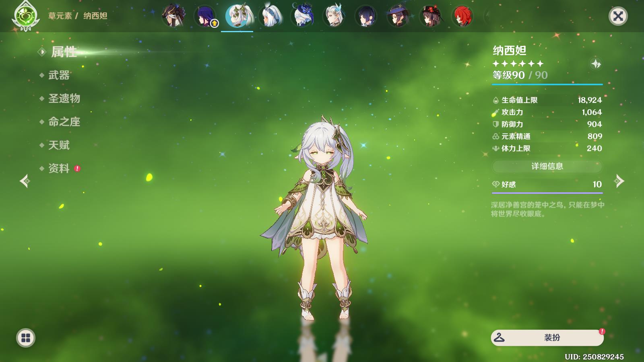Viewport: 644px width, 362px height.
Task: Click the 草元素 breadcrumb text
Action: pyautogui.click(x=60, y=16)
